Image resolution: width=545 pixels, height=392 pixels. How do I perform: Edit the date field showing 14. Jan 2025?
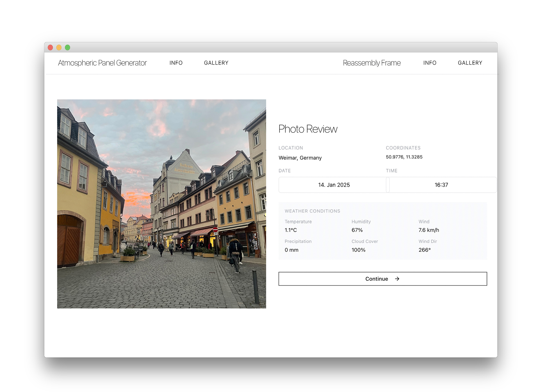(334, 185)
